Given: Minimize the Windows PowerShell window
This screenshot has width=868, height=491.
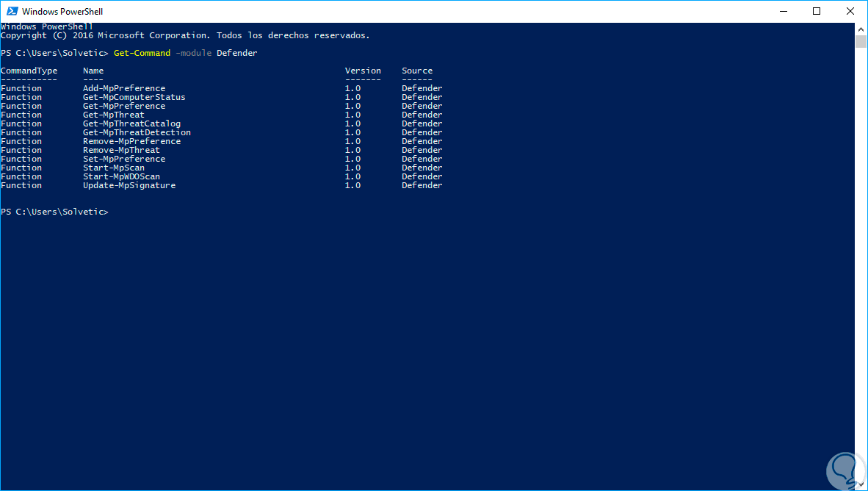Looking at the screenshot, I should coord(784,11).
